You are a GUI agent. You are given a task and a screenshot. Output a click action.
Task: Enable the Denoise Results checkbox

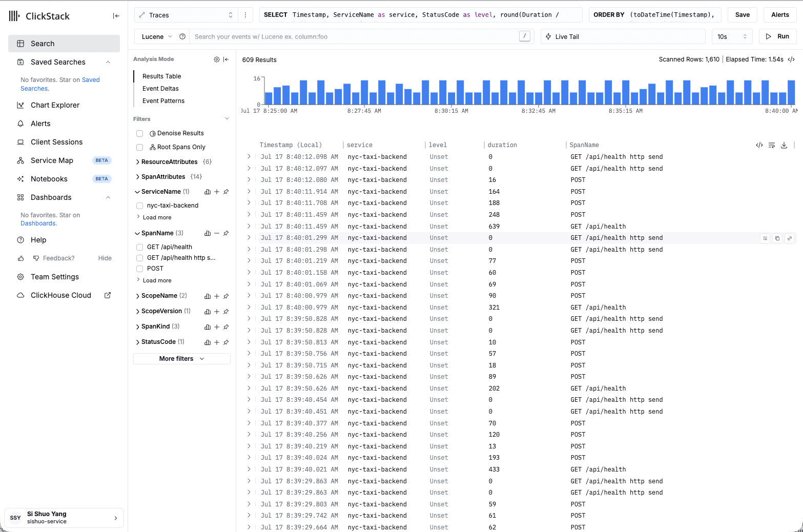[139, 133]
